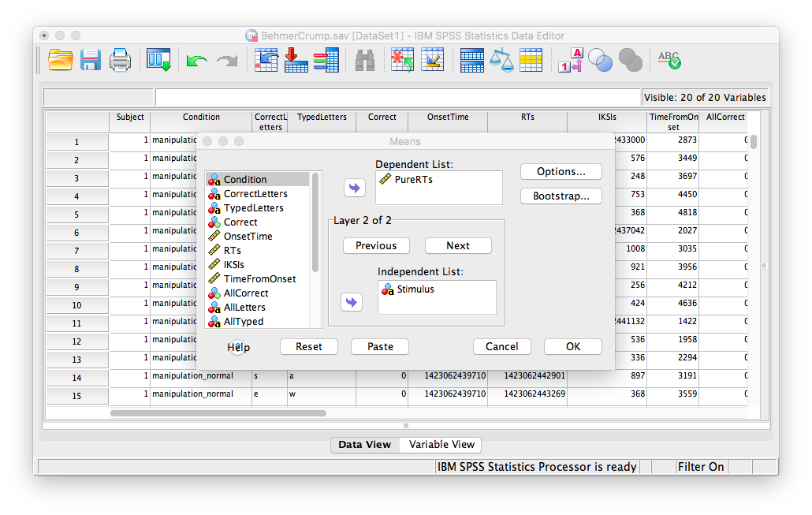Select IKSIs in variable list
Screen dimensions: 812x515
[257, 264]
